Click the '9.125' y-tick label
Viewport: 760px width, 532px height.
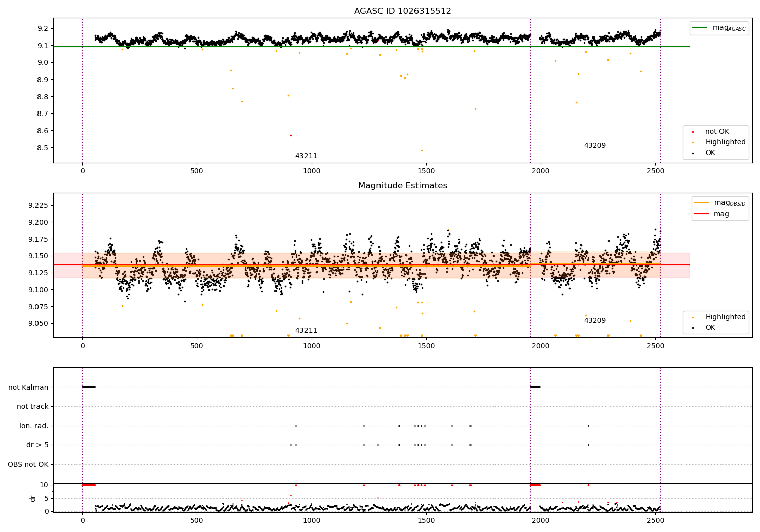click(38, 273)
